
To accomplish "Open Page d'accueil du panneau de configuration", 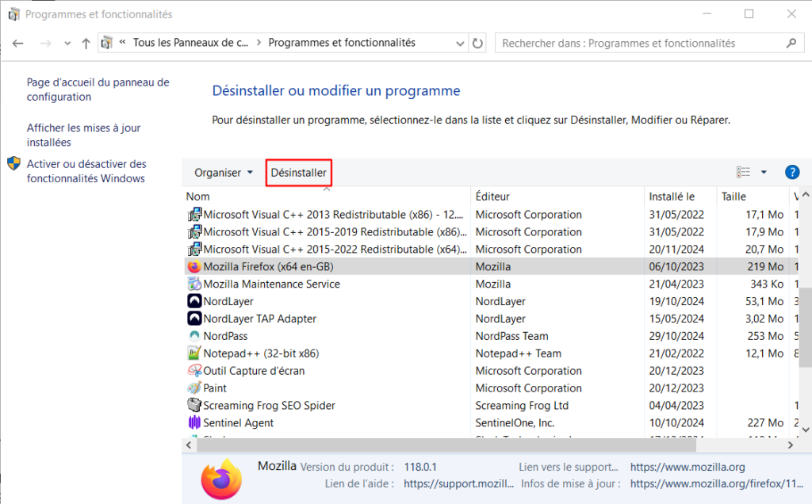I will click(x=98, y=90).
